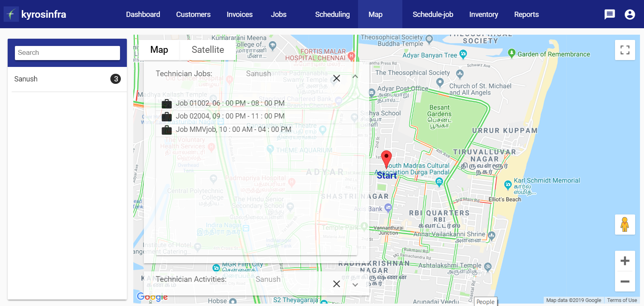
Task: Click Karl Schmidt Memorial map pin
Action: click(508, 185)
